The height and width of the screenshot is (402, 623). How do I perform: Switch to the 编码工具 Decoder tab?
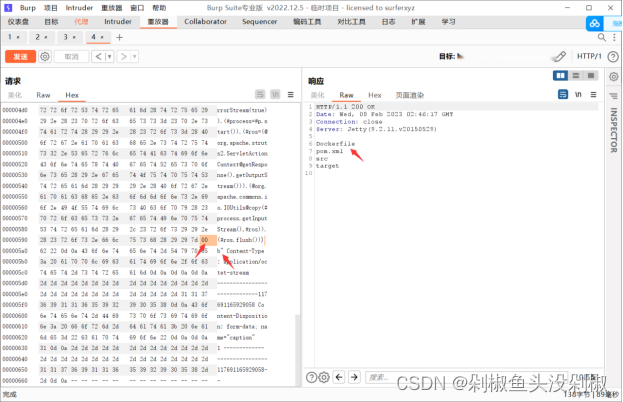[307, 21]
